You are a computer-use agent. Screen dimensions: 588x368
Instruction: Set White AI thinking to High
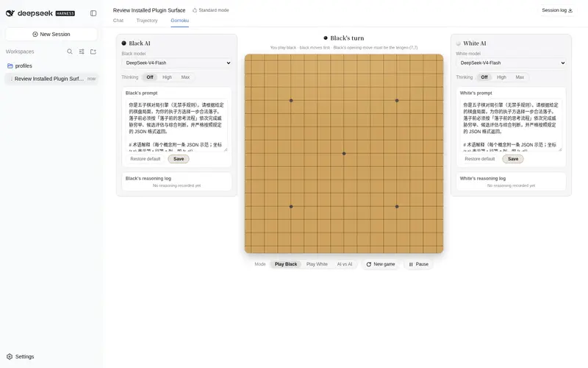tap(501, 77)
